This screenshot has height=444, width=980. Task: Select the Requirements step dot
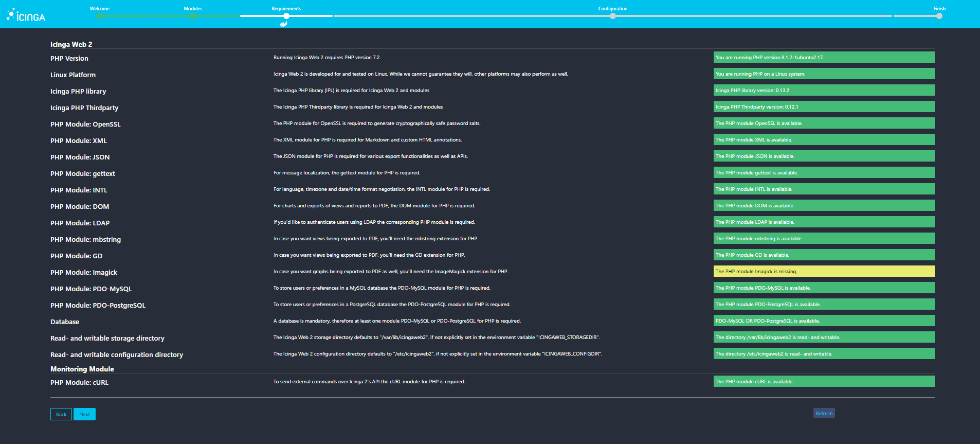click(286, 16)
